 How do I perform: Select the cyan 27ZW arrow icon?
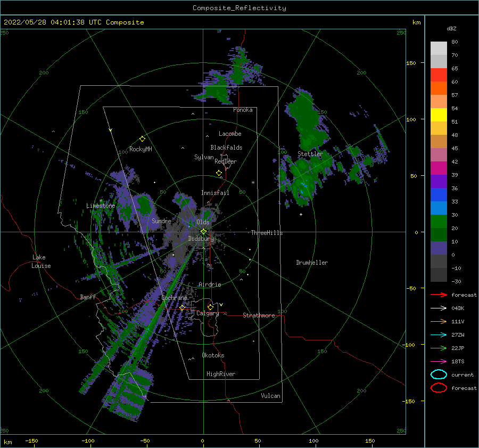coord(439,335)
